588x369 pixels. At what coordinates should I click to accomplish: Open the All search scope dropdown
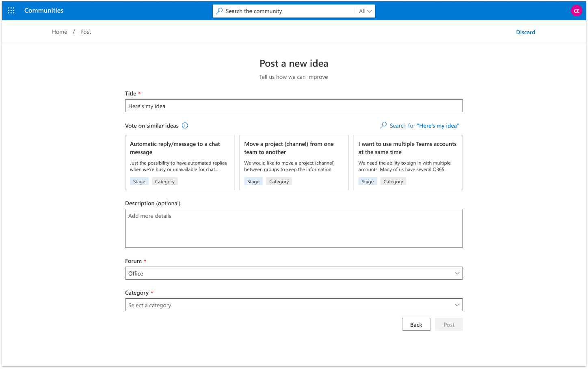click(365, 11)
